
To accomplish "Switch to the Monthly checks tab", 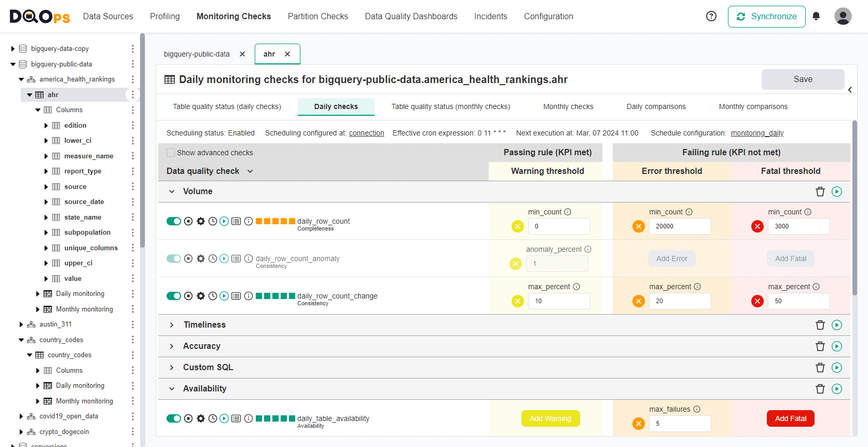I will tap(568, 106).
